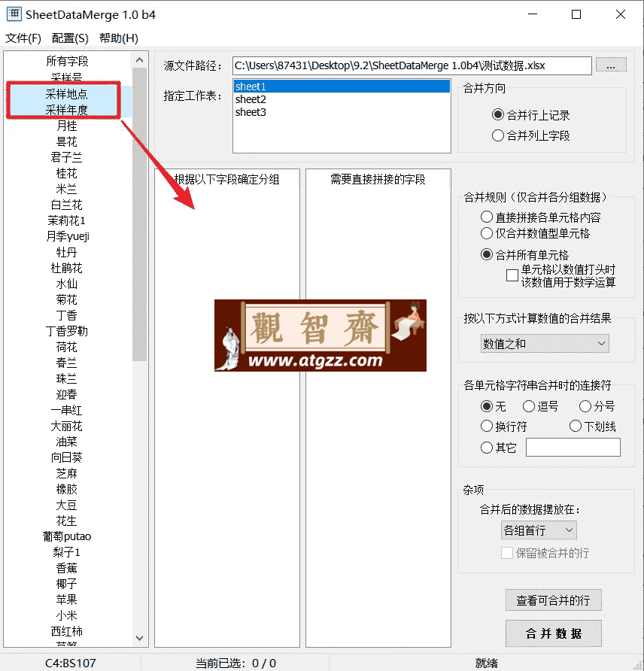Open the 各组首行 dropdown
Screen dimensions: 644x671
[x=539, y=530]
